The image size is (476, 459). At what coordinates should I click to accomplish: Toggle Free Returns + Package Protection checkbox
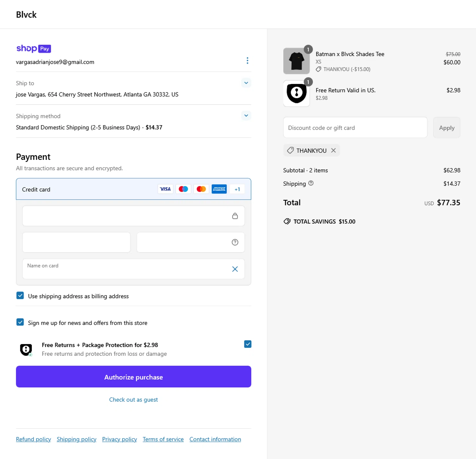pyautogui.click(x=248, y=344)
